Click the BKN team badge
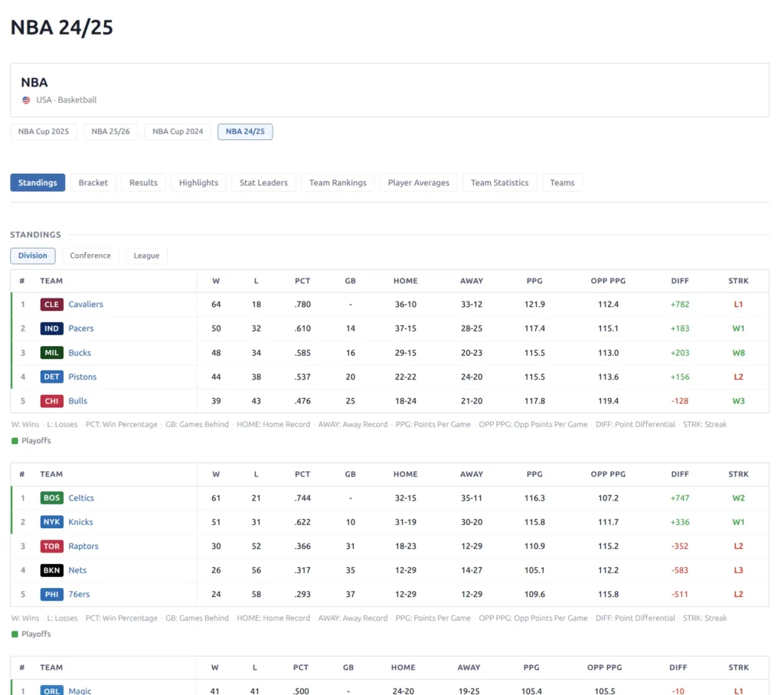Image resolution: width=784 pixels, height=695 pixels. click(51, 570)
